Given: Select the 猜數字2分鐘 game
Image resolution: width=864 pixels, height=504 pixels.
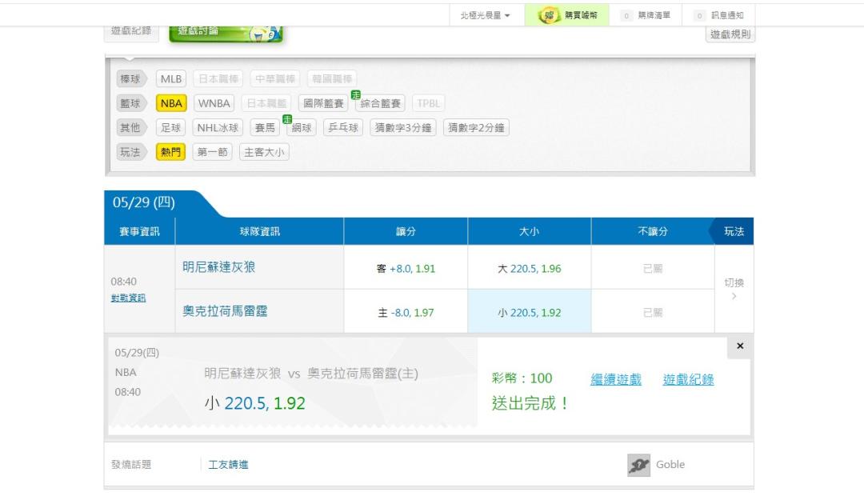Looking at the screenshot, I should (x=476, y=128).
